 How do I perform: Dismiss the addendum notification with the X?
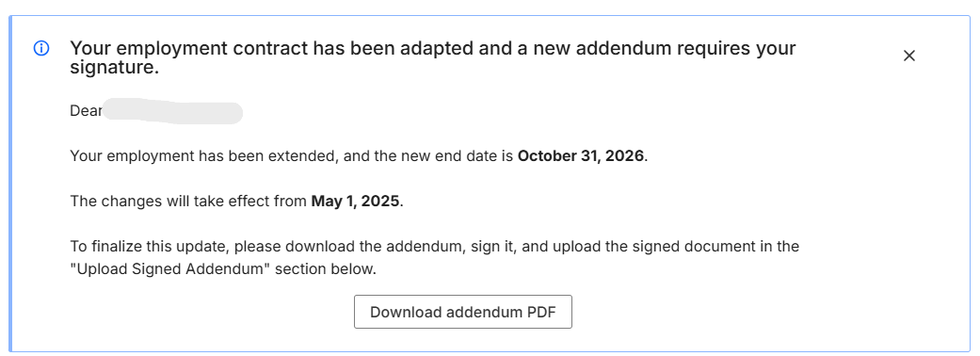908,56
